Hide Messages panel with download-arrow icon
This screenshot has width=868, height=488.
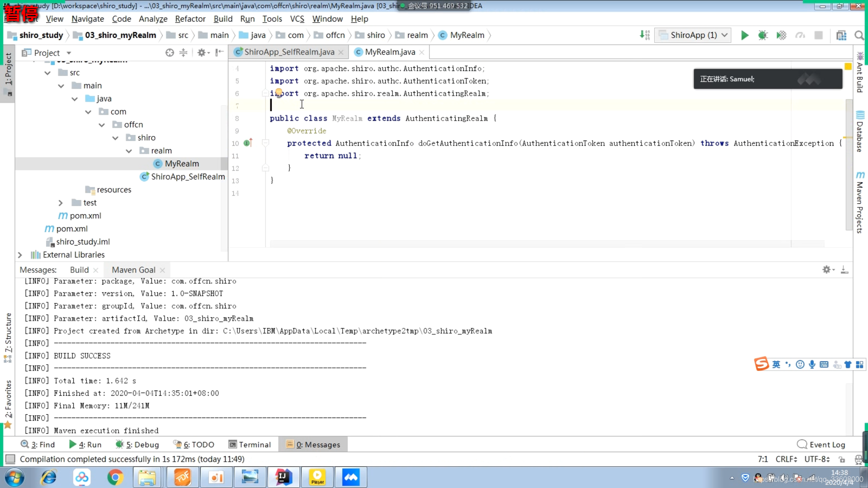point(844,270)
